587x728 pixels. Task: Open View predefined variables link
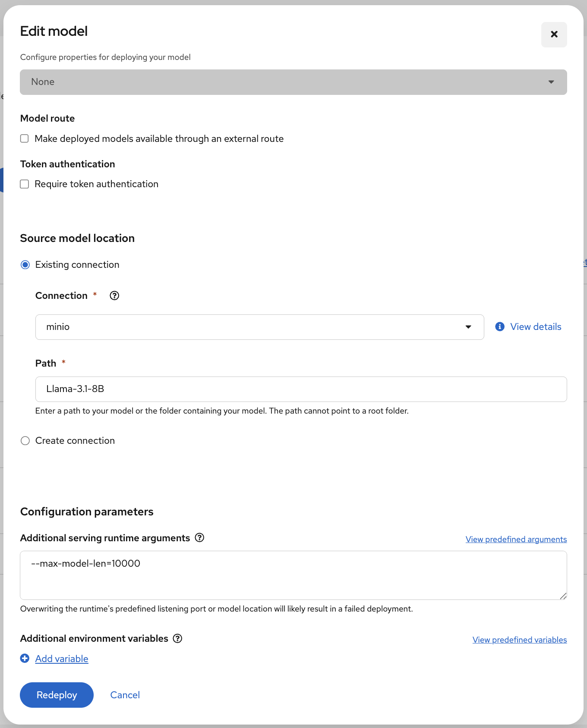(519, 640)
